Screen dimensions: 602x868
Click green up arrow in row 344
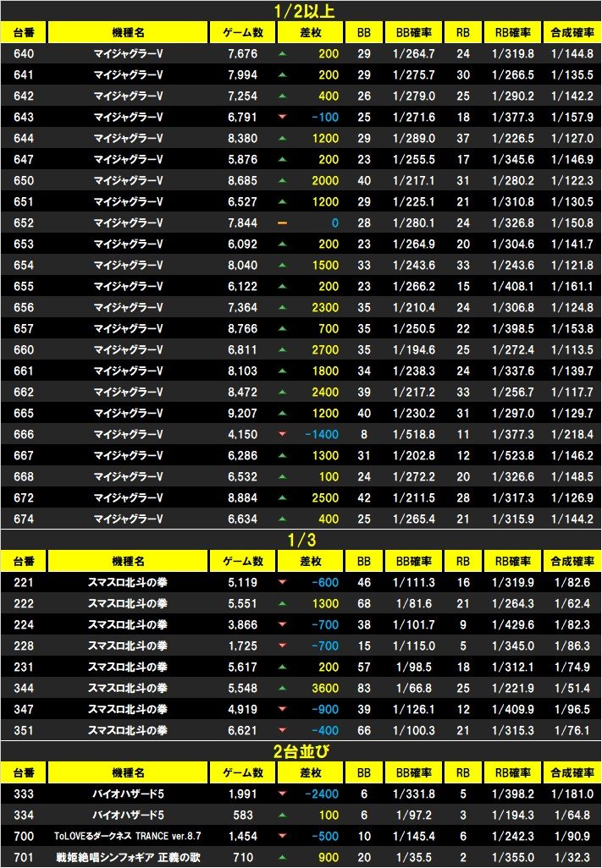[283, 688]
